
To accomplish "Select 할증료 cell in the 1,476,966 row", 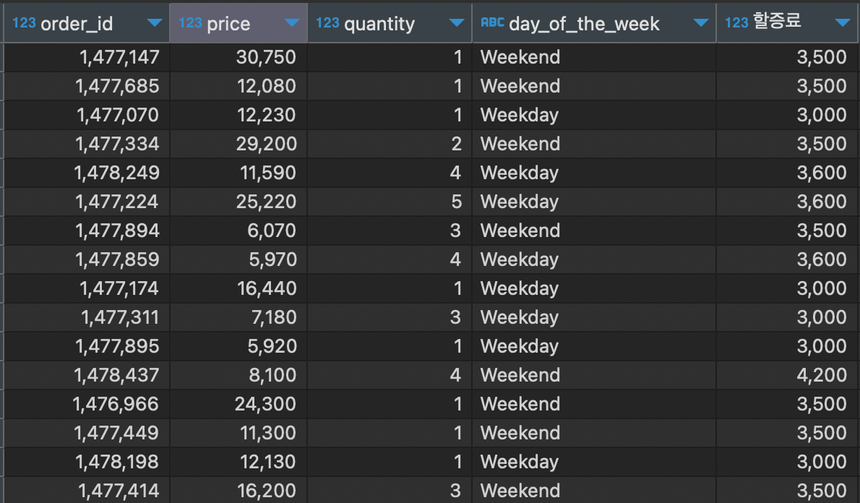I will (788, 404).
